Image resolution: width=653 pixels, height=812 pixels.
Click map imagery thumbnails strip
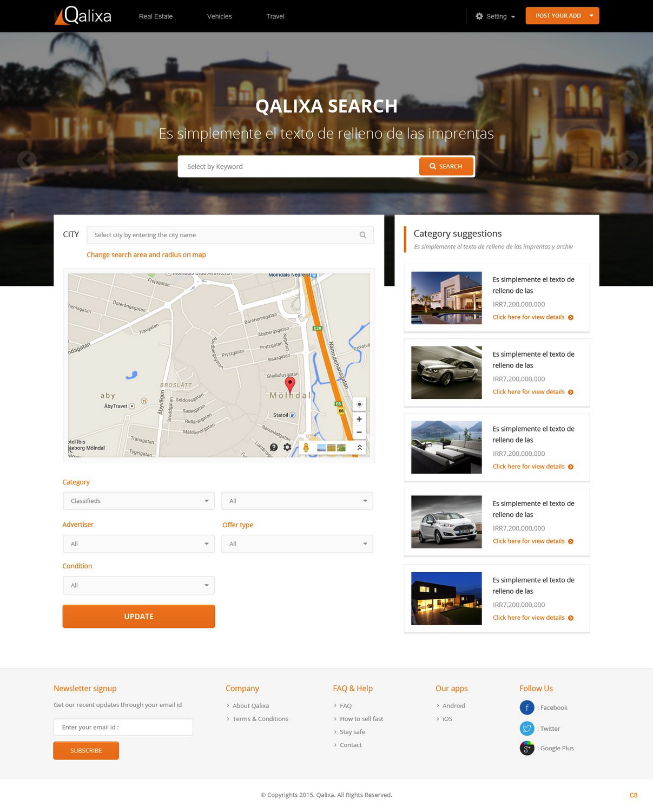(331, 448)
